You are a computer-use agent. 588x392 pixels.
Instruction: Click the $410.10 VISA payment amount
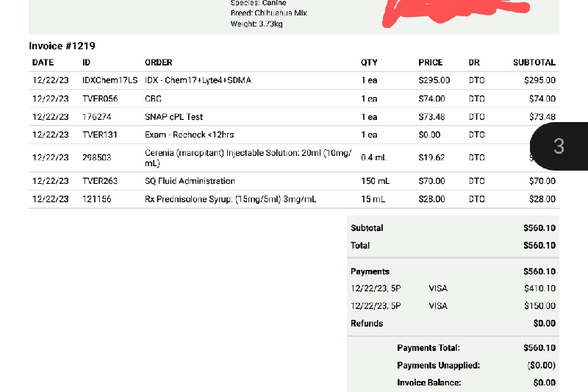click(539, 288)
